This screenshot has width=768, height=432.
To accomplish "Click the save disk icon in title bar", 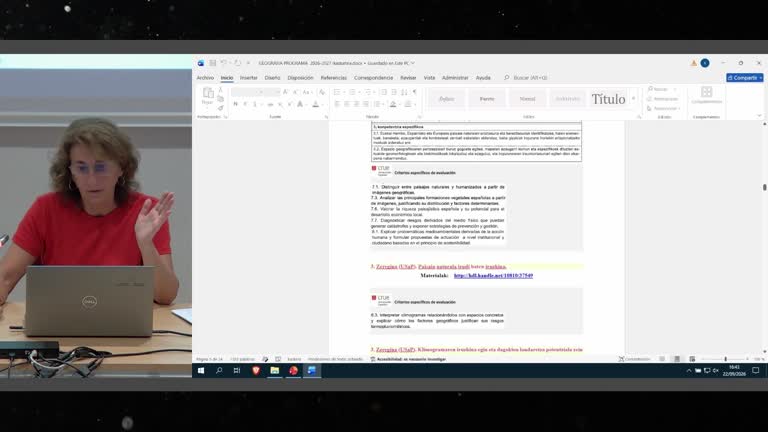I will pos(213,63).
